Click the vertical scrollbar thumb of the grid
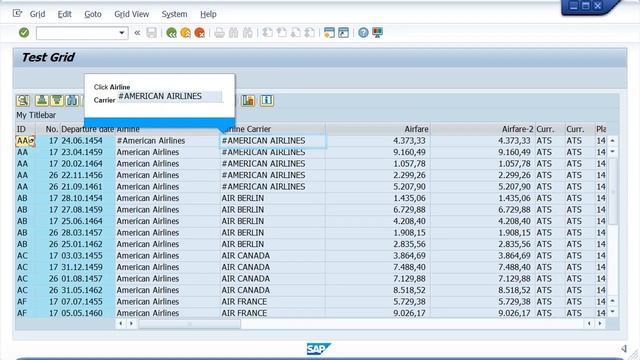The height and width of the screenshot is (360, 640). [x=613, y=191]
